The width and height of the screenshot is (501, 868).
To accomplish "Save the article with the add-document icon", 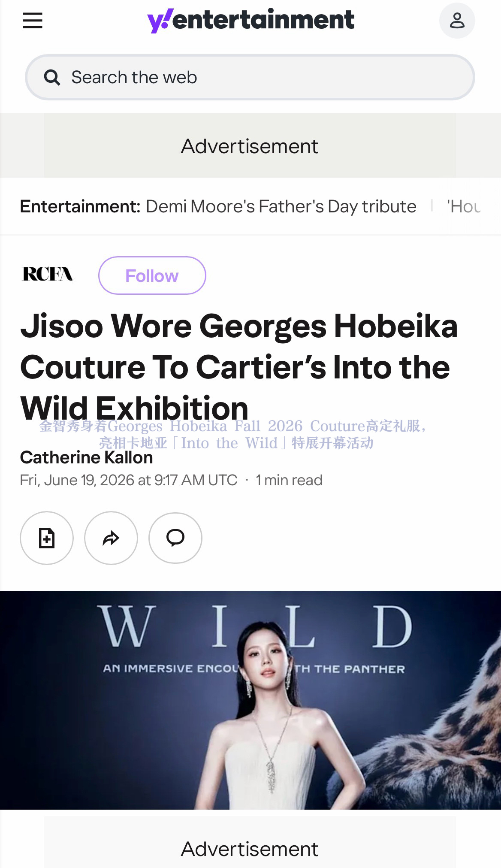I will click(47, 538).
